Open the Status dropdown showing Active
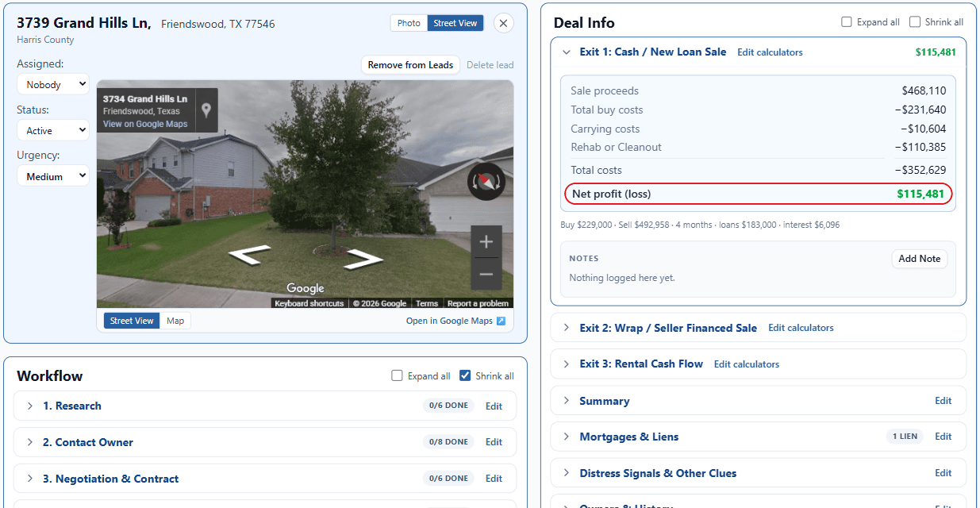 click(53, 130)
